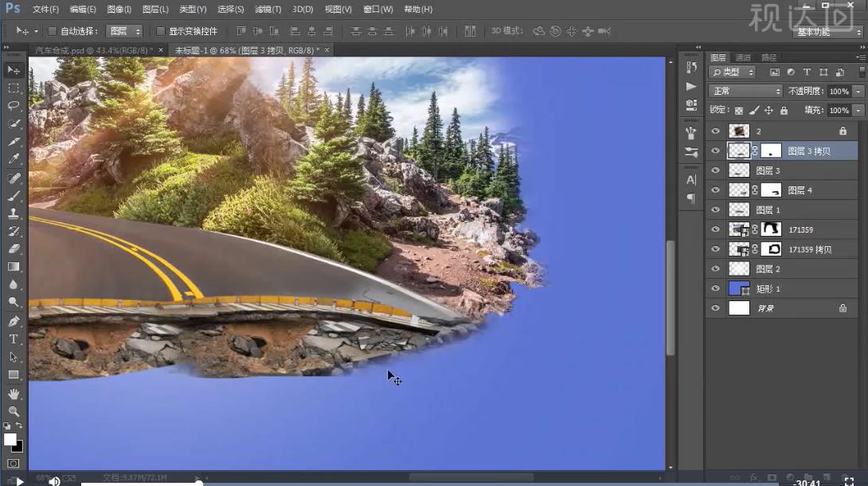Toggle visibility of 图层 4 layer

tap(715, 190)
